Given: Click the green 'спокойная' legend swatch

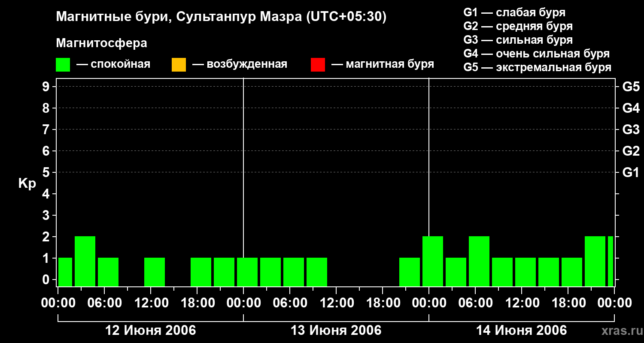Looking at the screenshot, I should point(63,65).
